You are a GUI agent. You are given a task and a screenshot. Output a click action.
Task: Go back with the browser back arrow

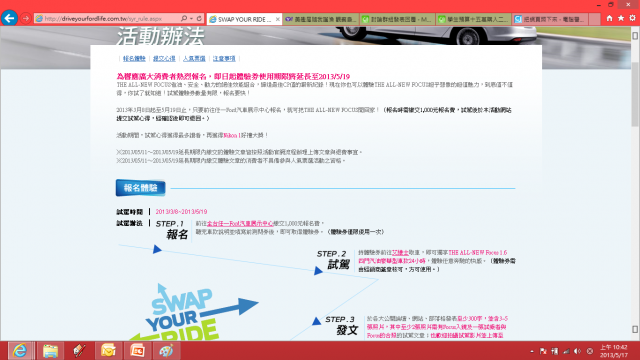(x=9, y=18)
